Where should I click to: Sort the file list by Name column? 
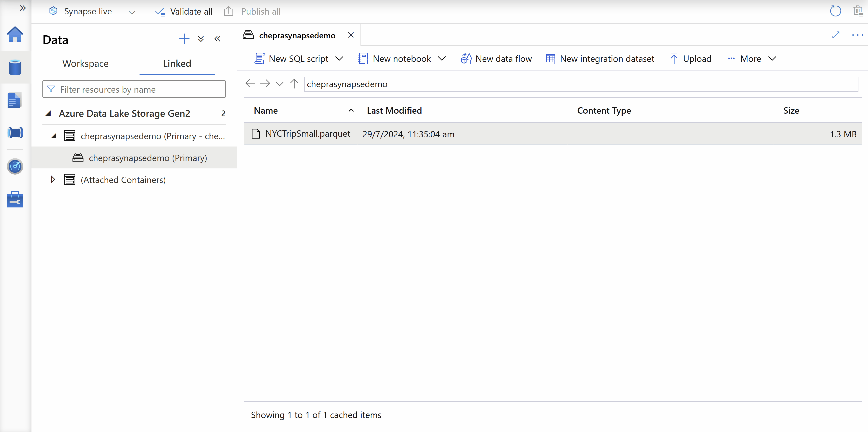266,111
